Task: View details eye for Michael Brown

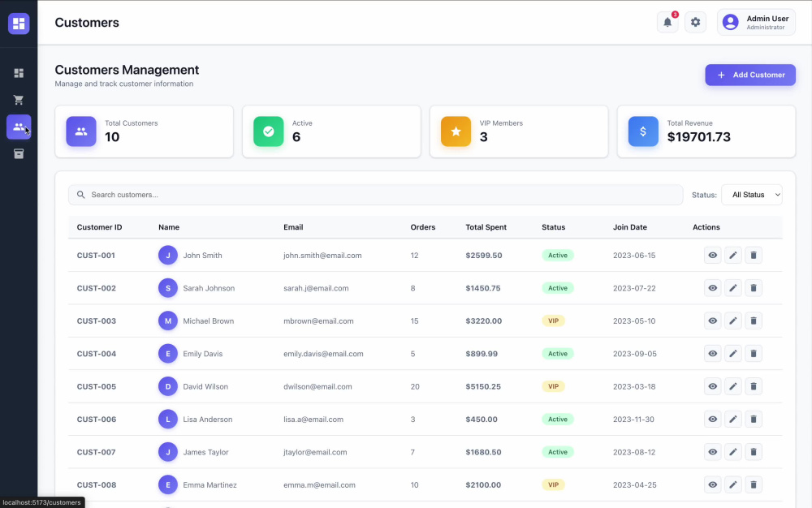Action: (x=713, y=321)
